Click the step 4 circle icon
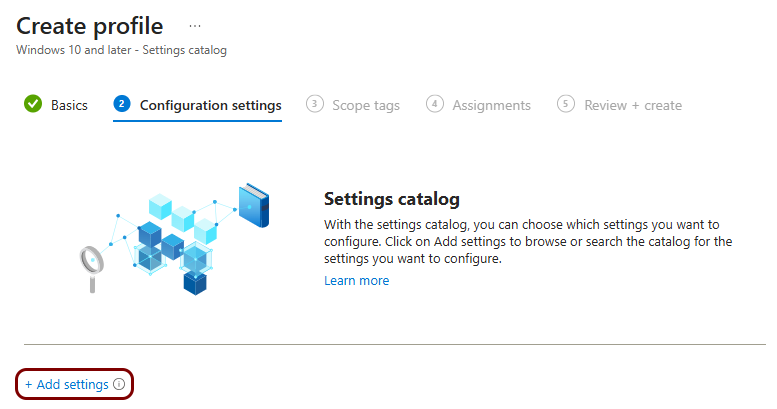 (434, 104)
